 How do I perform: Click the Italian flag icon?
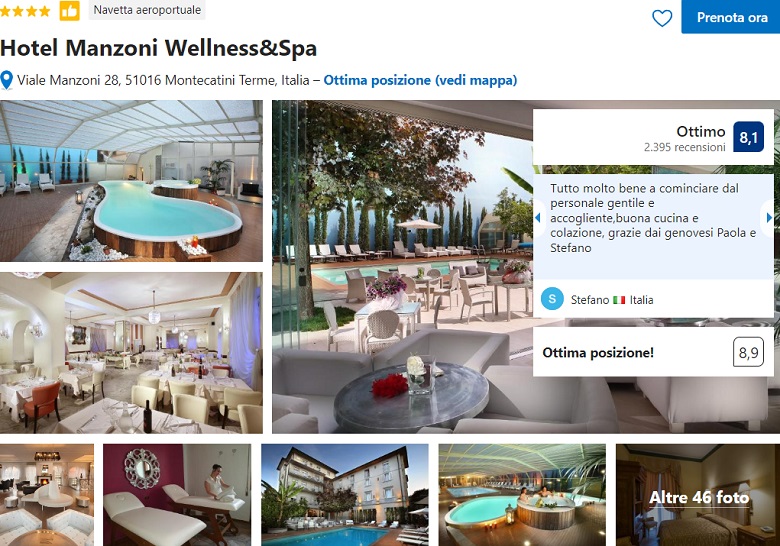point(619,300)
